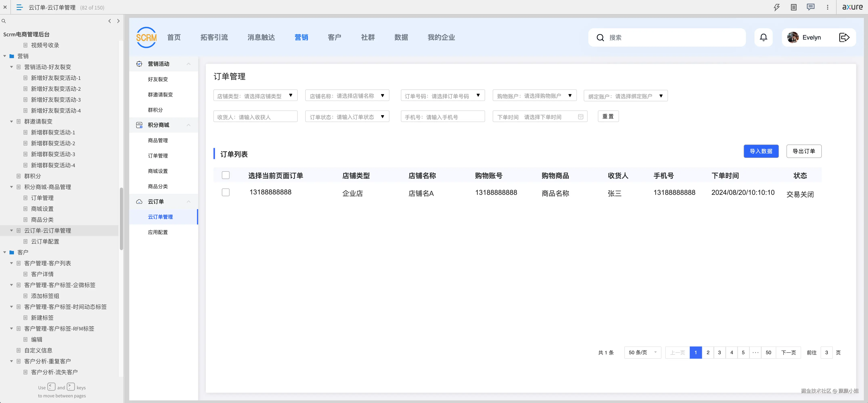Open the hamburger menu top-left
This screenshot has width=868, height=403.
[19, 7]
